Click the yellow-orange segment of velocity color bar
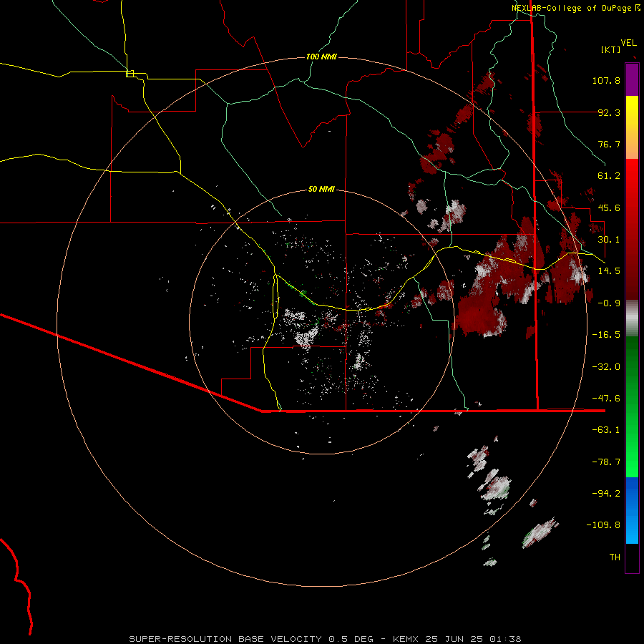 (632, 127)
